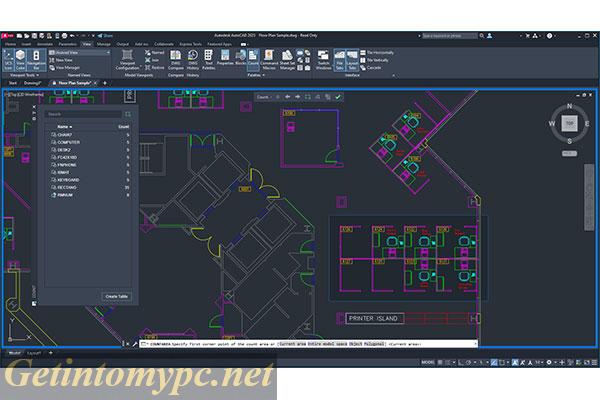Open the View Manager
Viewport: 600px width, 400px height.
(x=64, y=68)
